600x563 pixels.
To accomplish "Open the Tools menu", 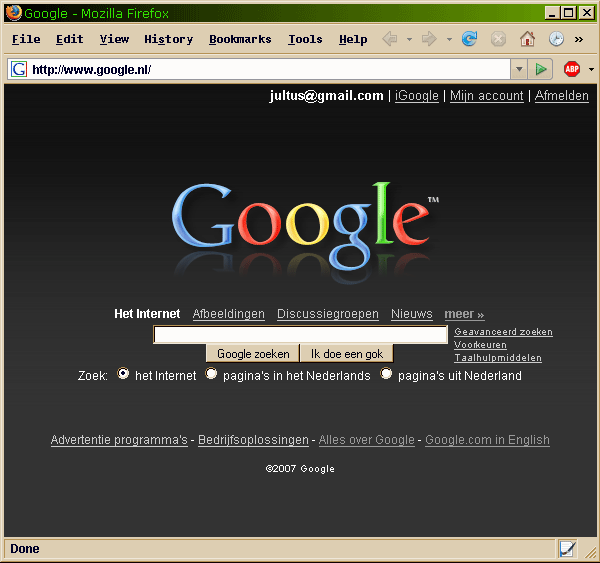I will click(305, 39).
